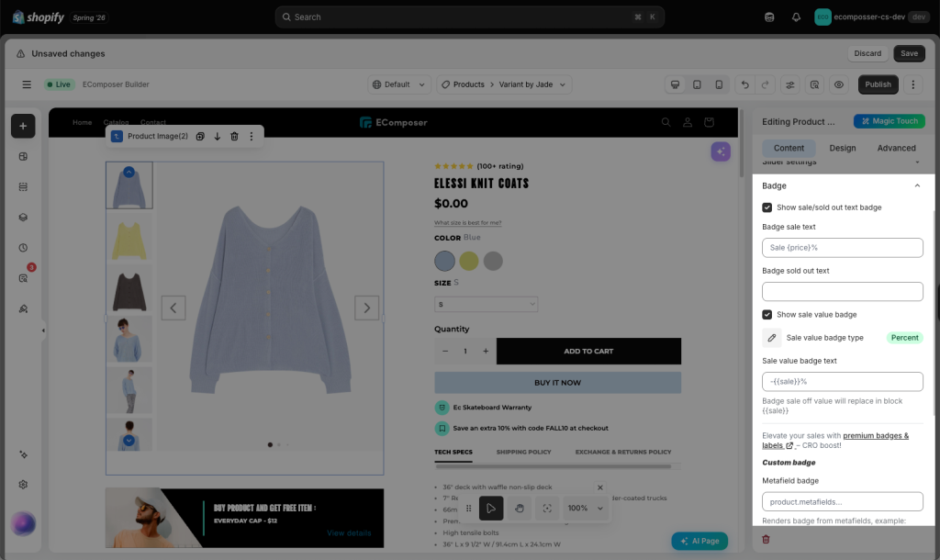Image resolution: width=940 pixels, height=560 pixels.
Task: Open the Exchange & Returns Policy tab
Action: tap(623, 452)
